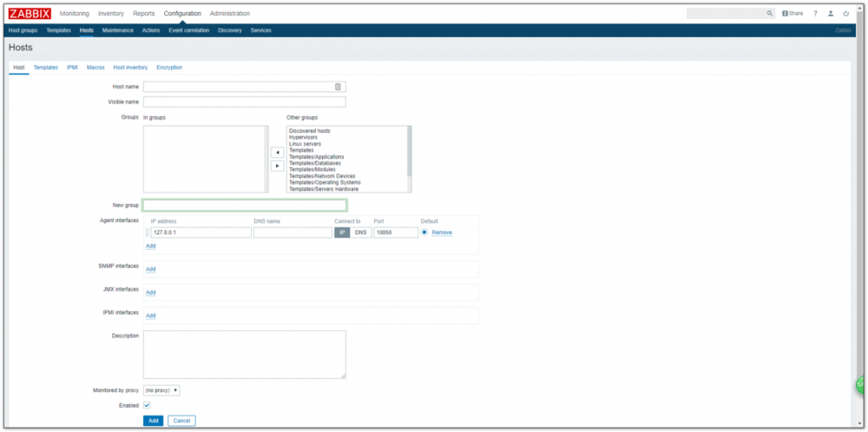Switch to the IPMI tab
868x432 pixels.
[73, 68]
